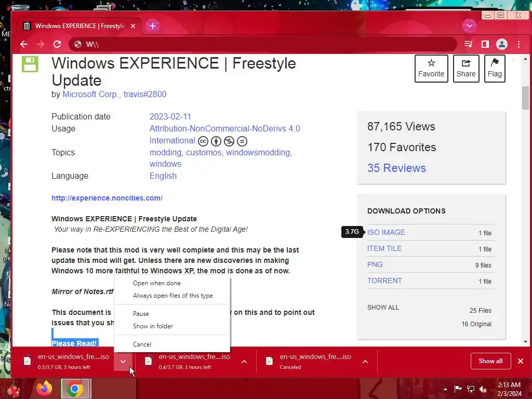Click the address bar

(x=263, y=44)
